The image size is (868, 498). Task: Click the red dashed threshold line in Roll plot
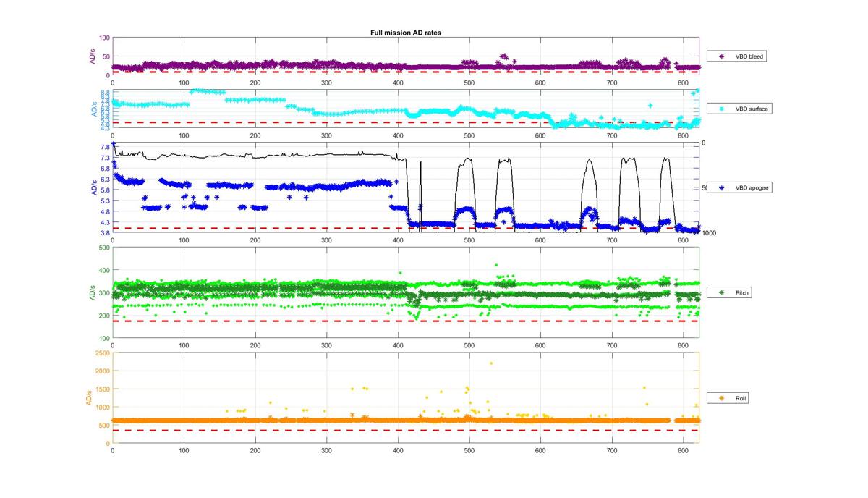[405, 431]
